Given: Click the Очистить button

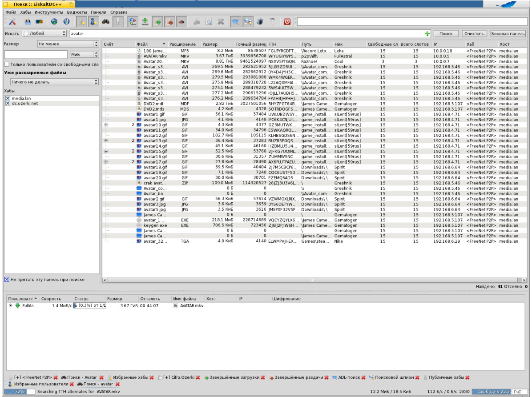Looking at the screenshot, I should [474, 33].
